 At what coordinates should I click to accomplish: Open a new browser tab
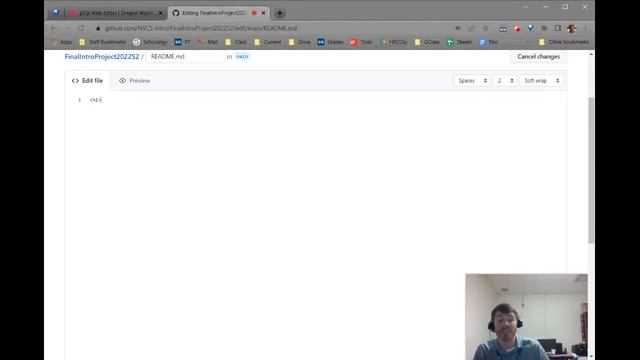(280, 13)
